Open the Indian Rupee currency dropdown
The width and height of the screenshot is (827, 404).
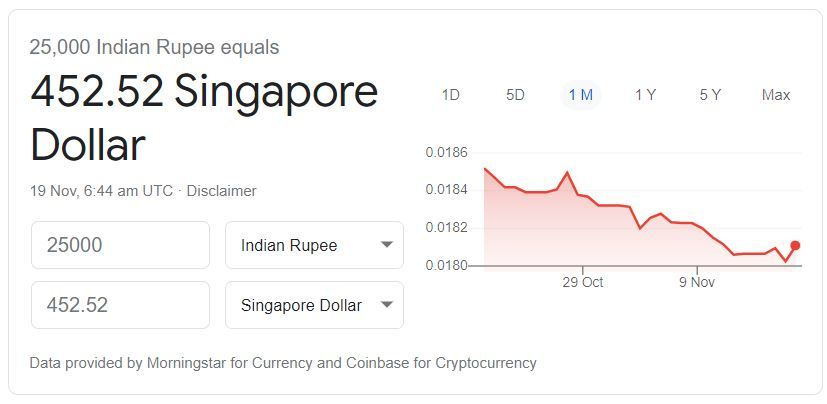point(314,245)
